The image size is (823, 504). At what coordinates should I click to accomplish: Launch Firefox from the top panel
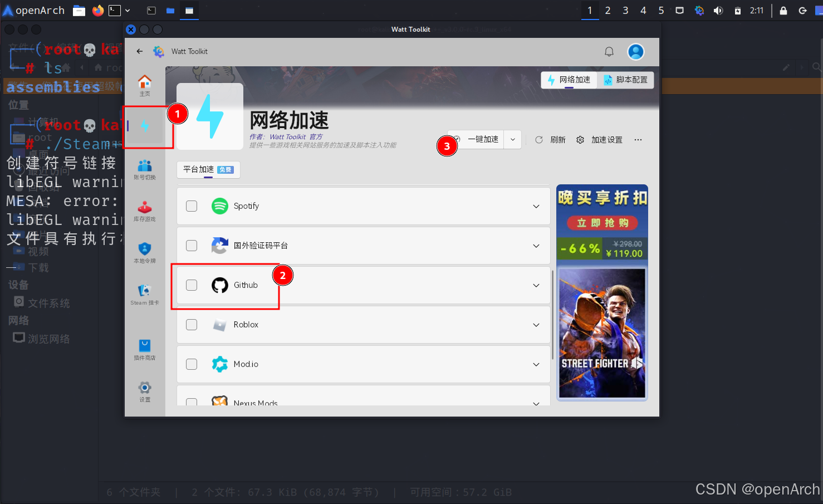pos(98,11)
